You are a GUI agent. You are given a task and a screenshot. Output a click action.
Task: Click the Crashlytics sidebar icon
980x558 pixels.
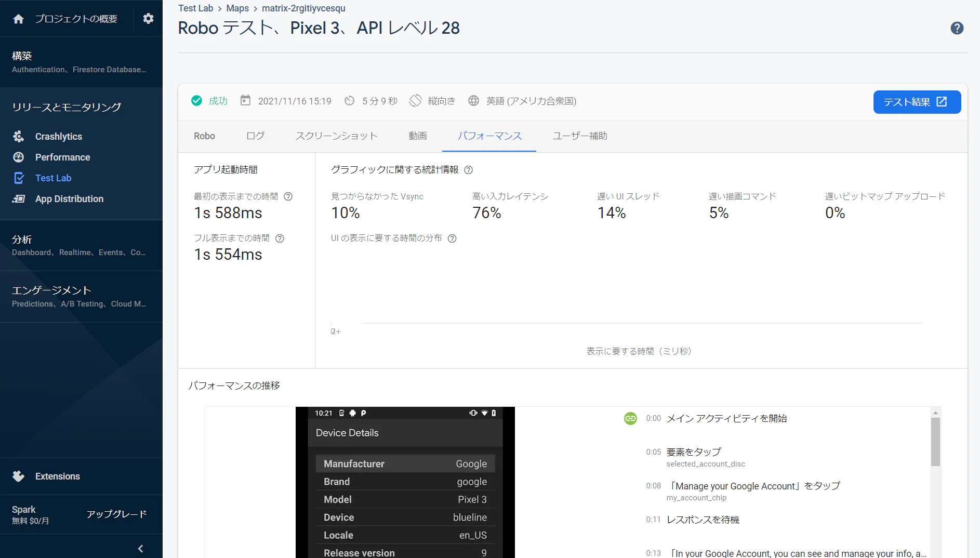[19, 136]
